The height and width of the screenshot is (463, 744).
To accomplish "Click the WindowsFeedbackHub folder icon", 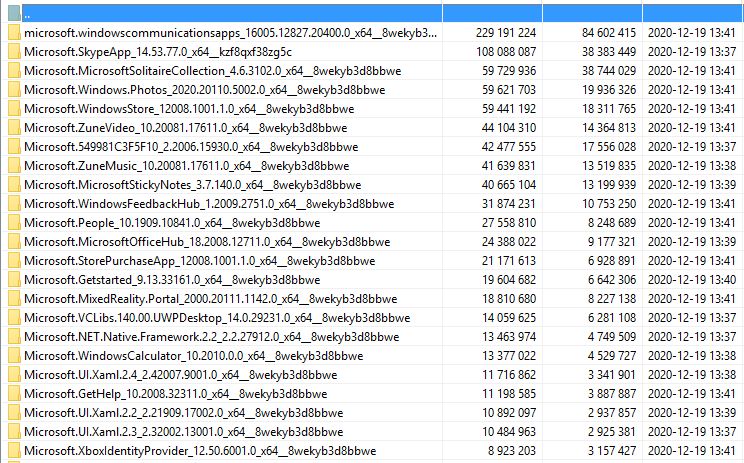I will click(14, 203).
